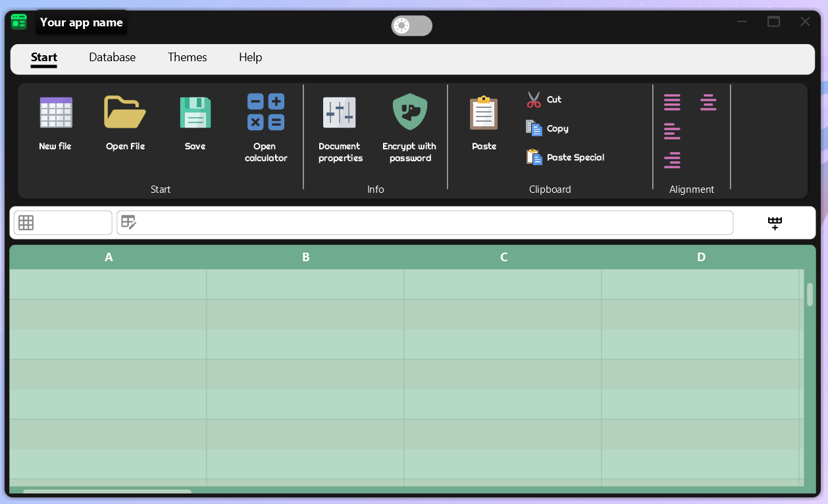Screen dimensions: 828x504
Task: Open Document properties
Action: [x=340, y=113]
